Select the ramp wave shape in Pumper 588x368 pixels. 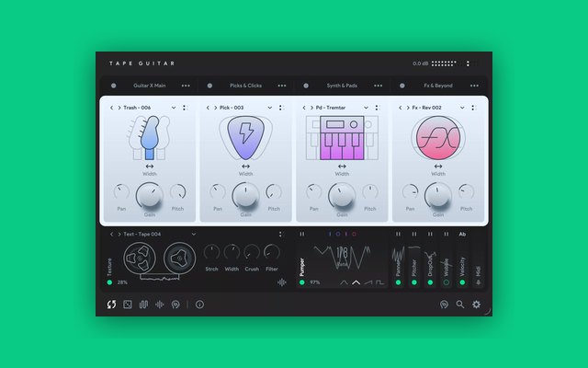point(368,282)
